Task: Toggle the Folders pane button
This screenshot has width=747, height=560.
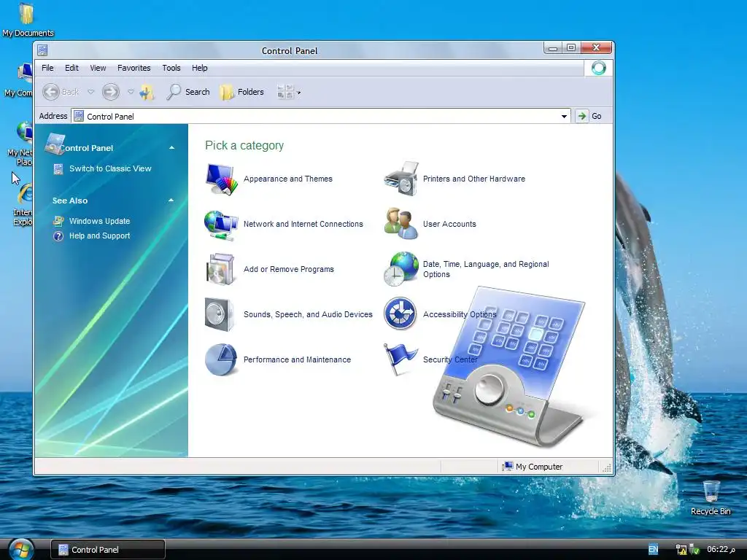Action: [x=242, y=92]
